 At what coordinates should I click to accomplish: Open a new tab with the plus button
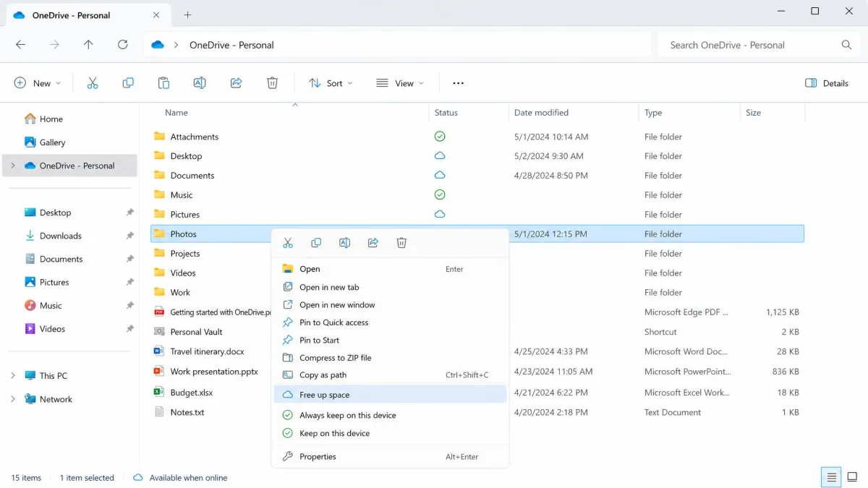187,14
